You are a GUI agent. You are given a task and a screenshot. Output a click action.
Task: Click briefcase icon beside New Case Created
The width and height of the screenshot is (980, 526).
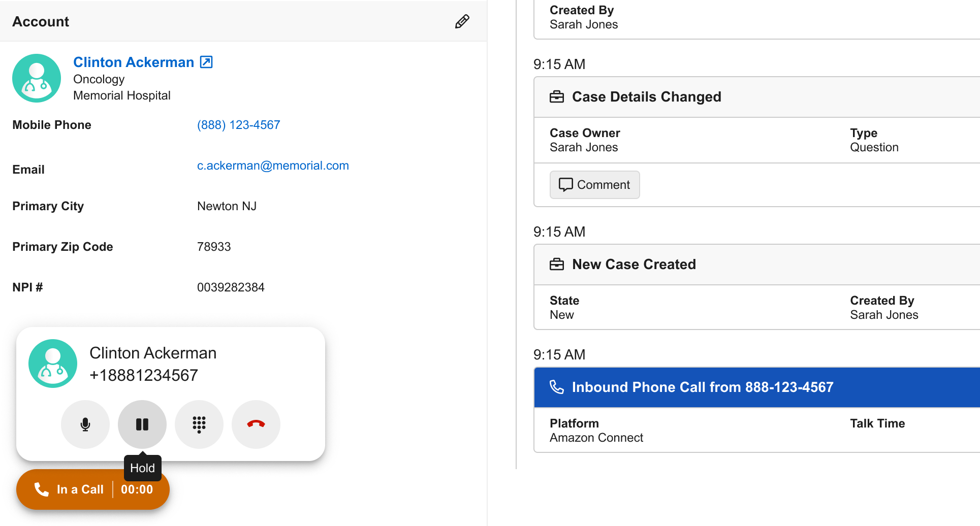coord(557,264)
